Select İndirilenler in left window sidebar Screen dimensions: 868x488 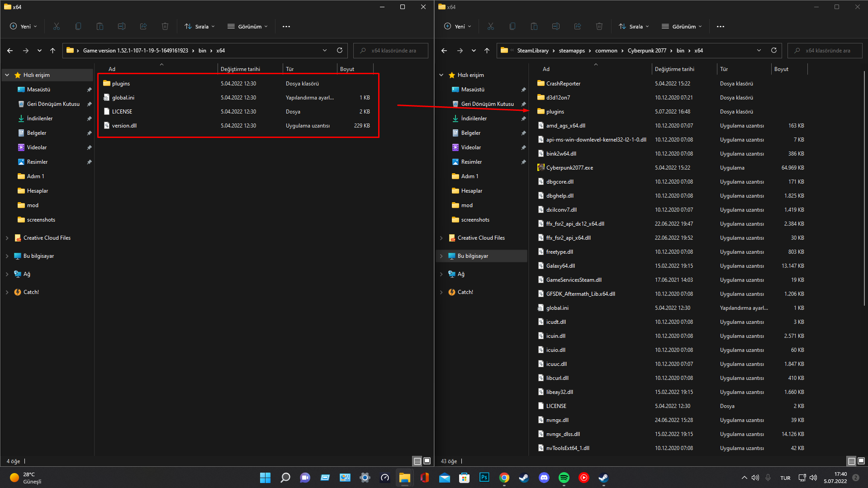coord(40,118)
